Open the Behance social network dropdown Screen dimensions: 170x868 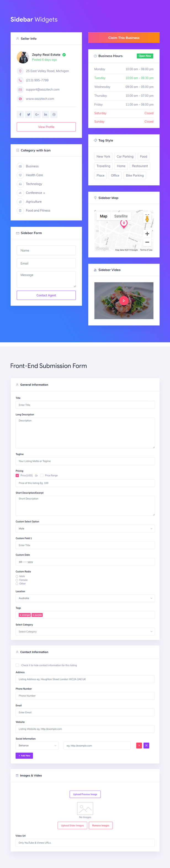coord(37,745)
